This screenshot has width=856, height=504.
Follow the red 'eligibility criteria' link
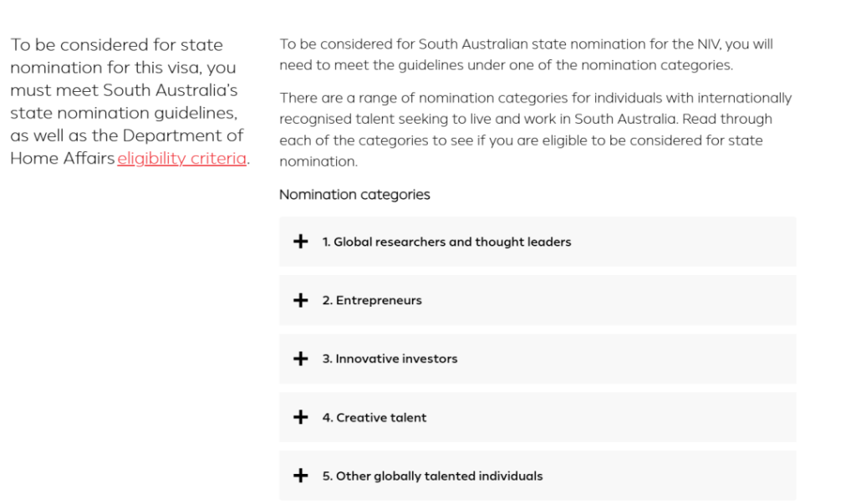(x=181, y=158)
